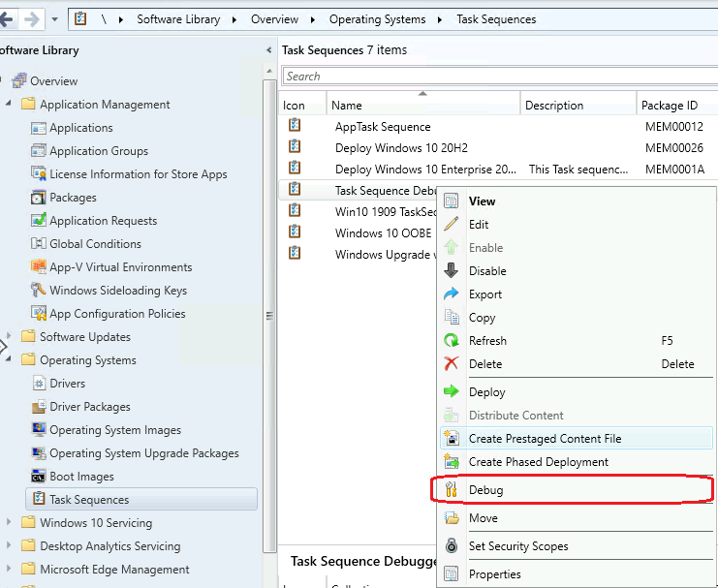Choose Deploy from the context menu
The width and height of the screenshot is (718, 588).
click(x=486, y=392)
